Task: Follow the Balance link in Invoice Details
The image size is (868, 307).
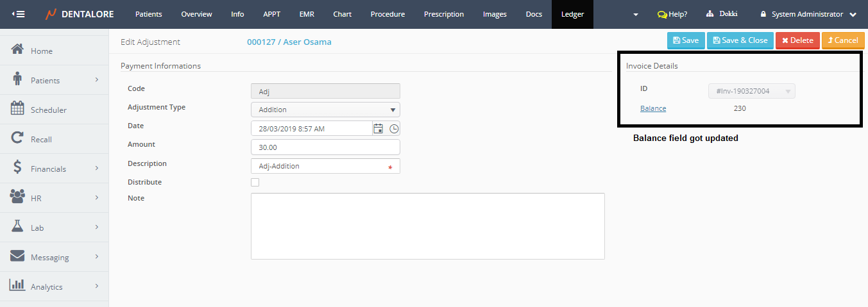Action: [653, 108]
